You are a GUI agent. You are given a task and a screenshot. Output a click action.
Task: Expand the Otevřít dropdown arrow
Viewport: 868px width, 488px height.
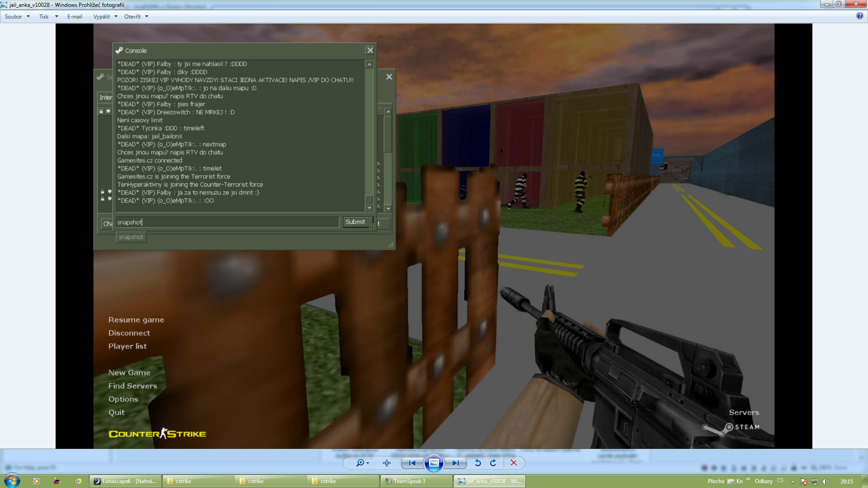pyautogui.click(x=146, y=17)
